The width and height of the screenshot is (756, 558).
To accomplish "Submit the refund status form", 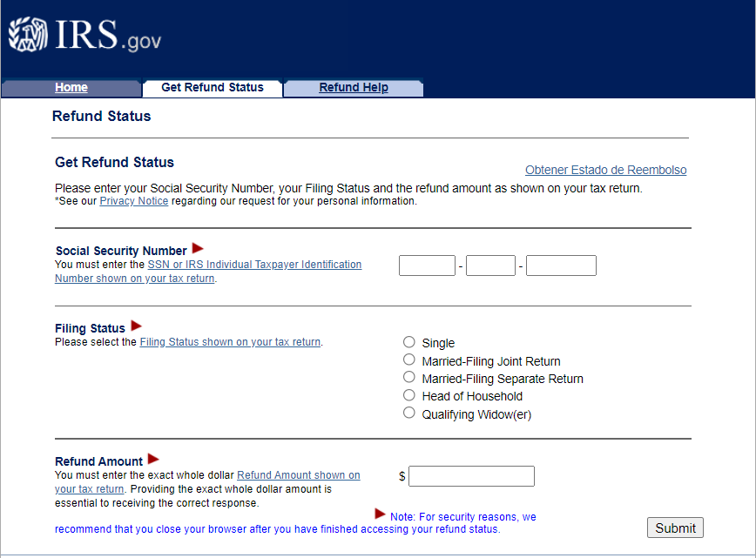I will pyautogui.click(x=675, y=528).
